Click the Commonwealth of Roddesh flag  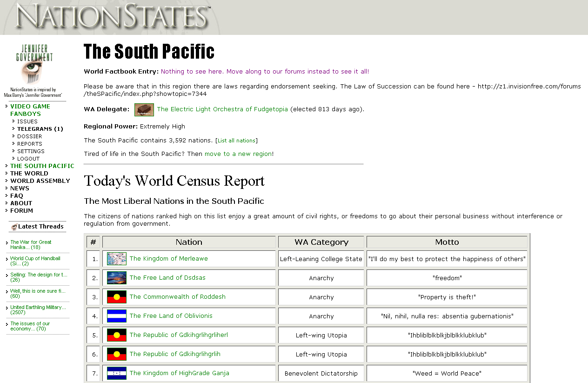tap(117, 297)
